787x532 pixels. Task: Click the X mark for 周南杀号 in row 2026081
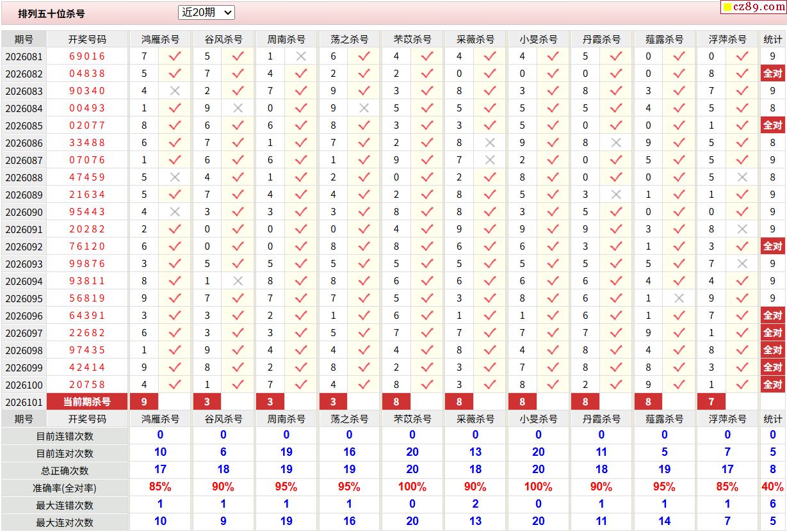(301, 56)
